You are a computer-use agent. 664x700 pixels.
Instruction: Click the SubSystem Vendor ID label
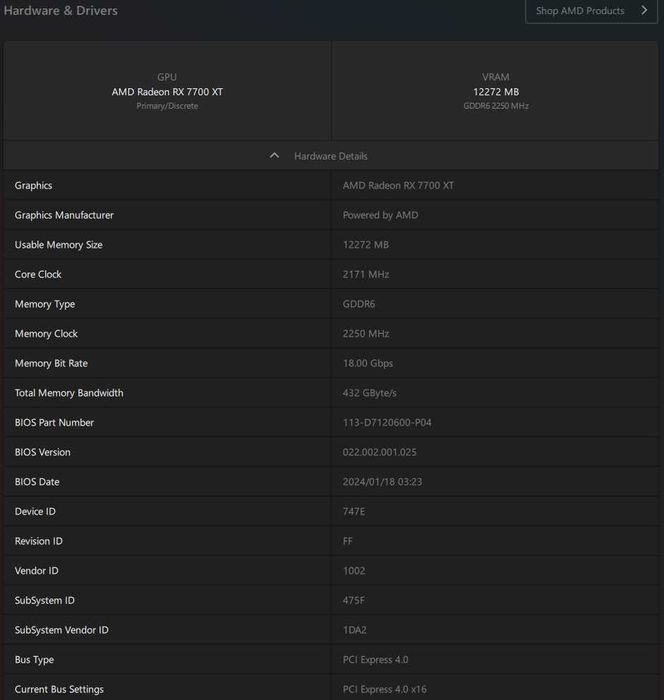coord(62,630)
